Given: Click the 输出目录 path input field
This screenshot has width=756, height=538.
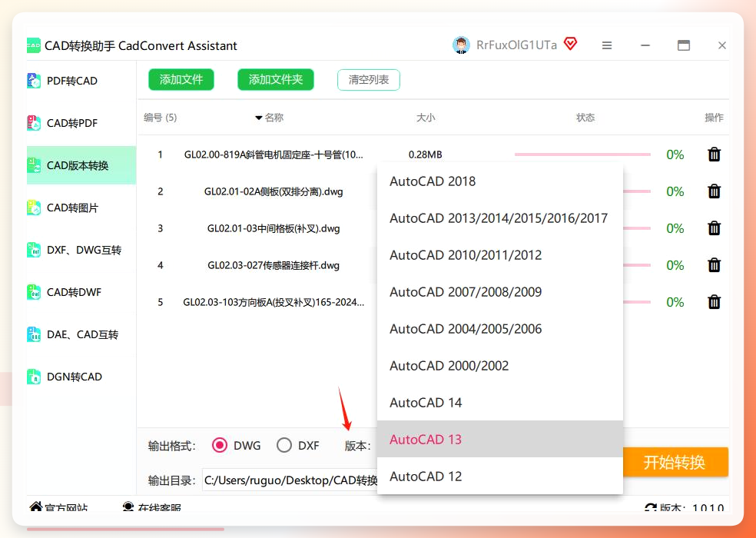Looking at the screenshot, I should (x=290, y=480).
